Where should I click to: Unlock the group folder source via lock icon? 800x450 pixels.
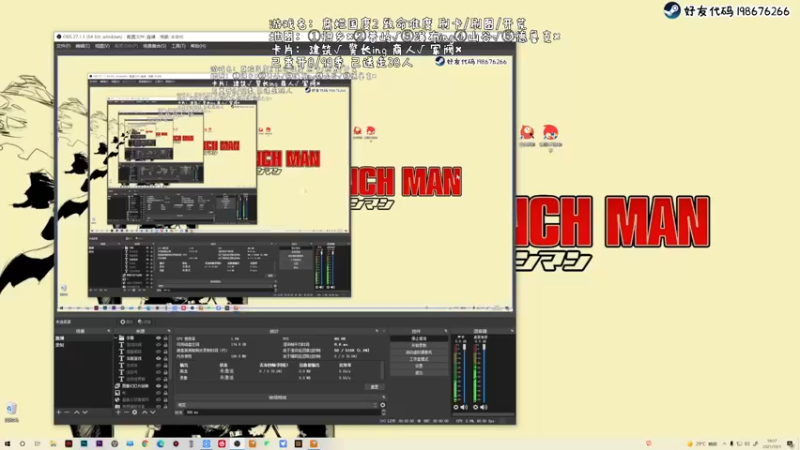coord(165,338)
